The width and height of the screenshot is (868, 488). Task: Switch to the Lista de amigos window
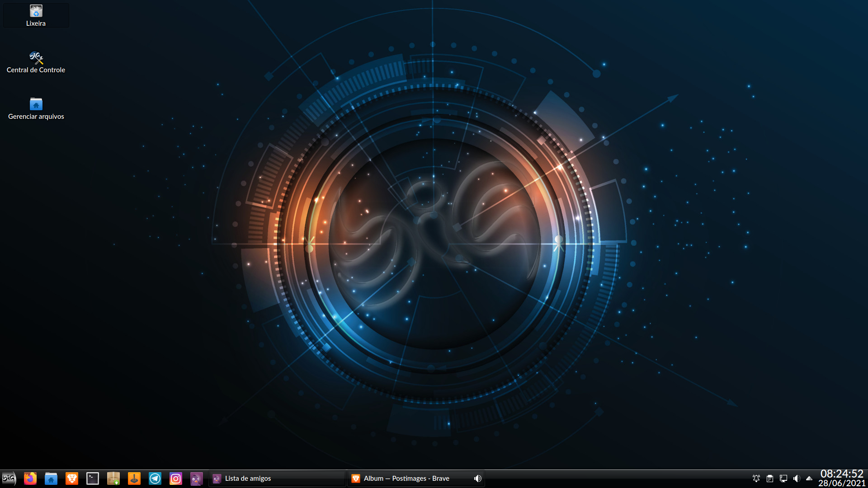pyautogui.click(x=278, y=479)
